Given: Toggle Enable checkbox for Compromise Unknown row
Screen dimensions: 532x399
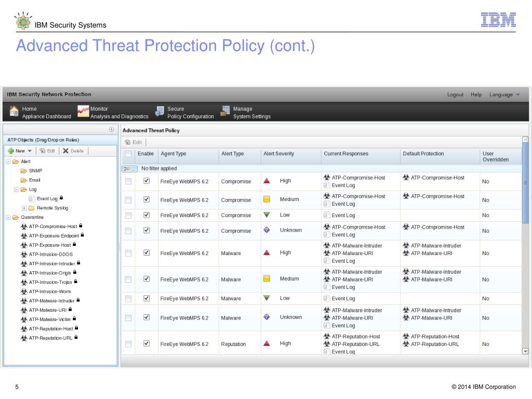Looking at the screenshot, I should point(147,230).
